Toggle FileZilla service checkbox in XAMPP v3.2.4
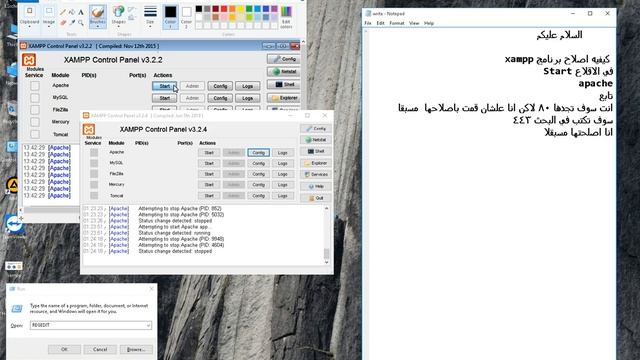Image resolution: width=640 pixels, height=360 pixels. click(94, 174)
